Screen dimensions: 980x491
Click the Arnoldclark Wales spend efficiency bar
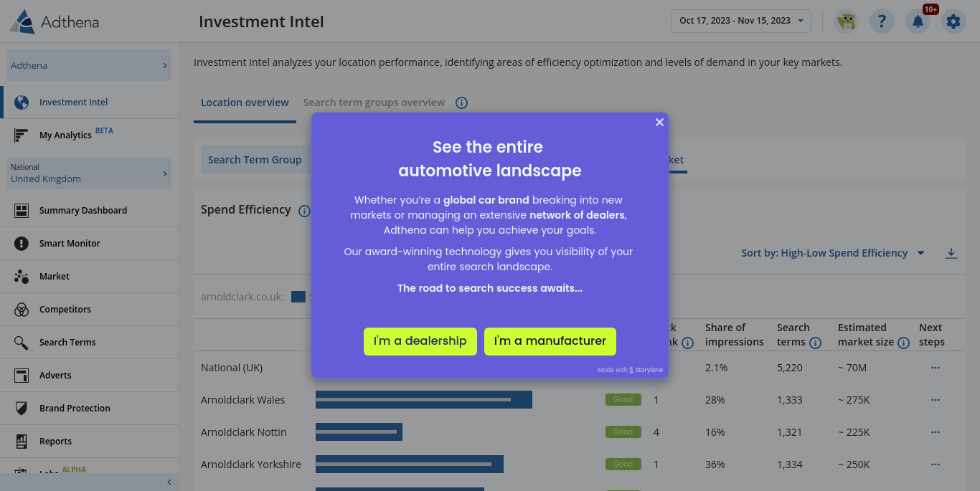(x=424, y=400)
